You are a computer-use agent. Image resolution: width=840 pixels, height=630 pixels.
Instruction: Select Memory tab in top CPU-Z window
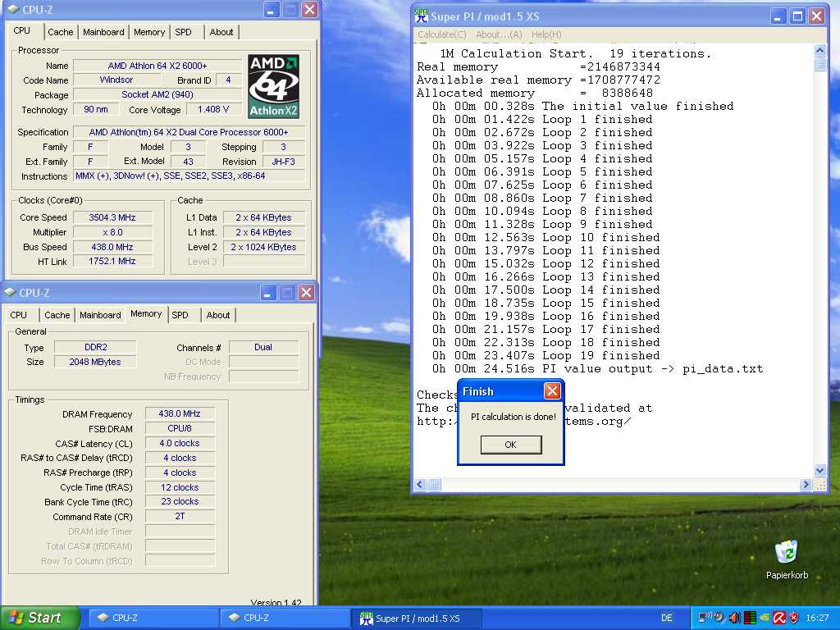[x=149, y=32]
